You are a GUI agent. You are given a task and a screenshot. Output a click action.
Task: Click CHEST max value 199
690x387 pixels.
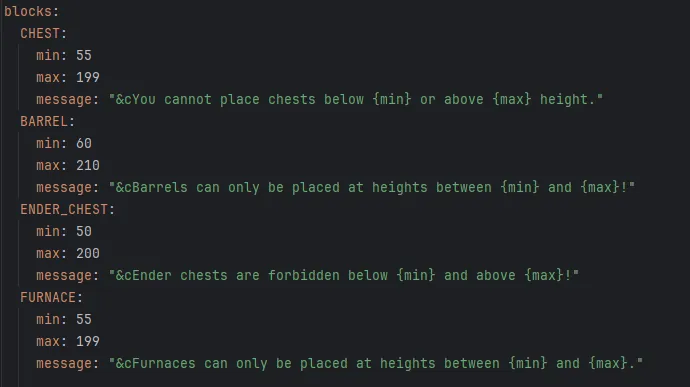(x=88, y=77)
